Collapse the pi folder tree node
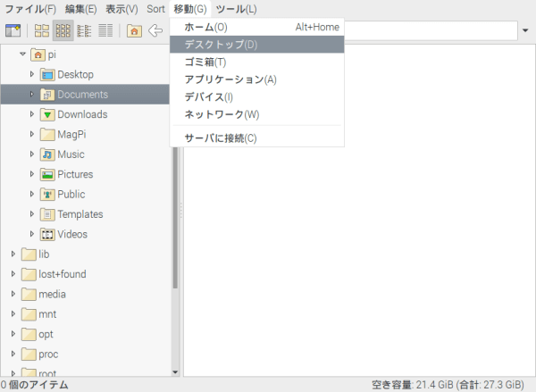536x392 pixels. pos(23,54)
